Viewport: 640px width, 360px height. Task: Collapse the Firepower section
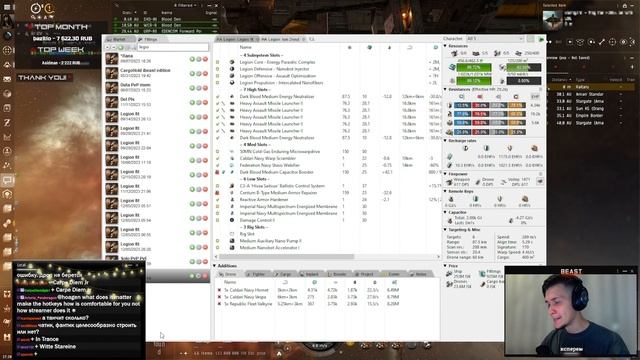pos(446,174)
